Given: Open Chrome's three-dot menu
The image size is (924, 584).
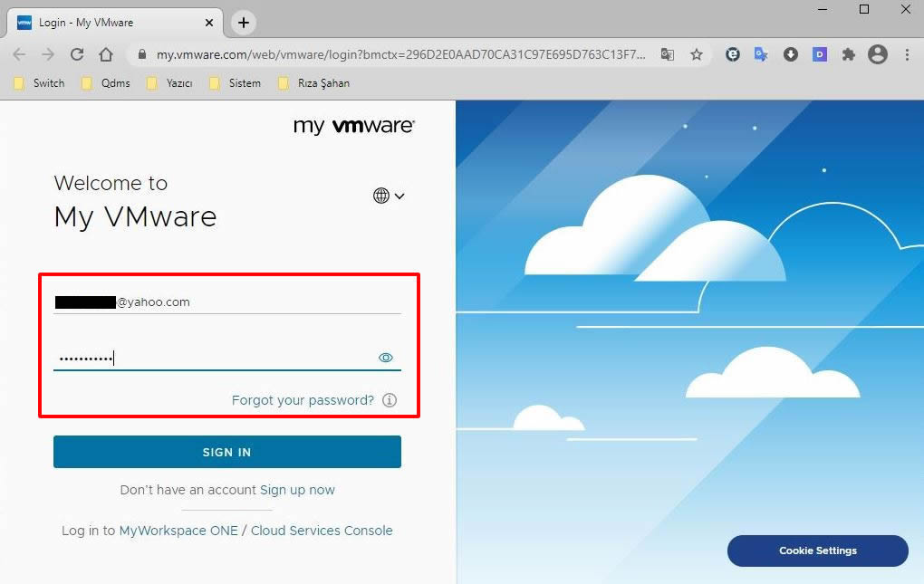Looking at the screenshot, I should (x=907, y=54).
